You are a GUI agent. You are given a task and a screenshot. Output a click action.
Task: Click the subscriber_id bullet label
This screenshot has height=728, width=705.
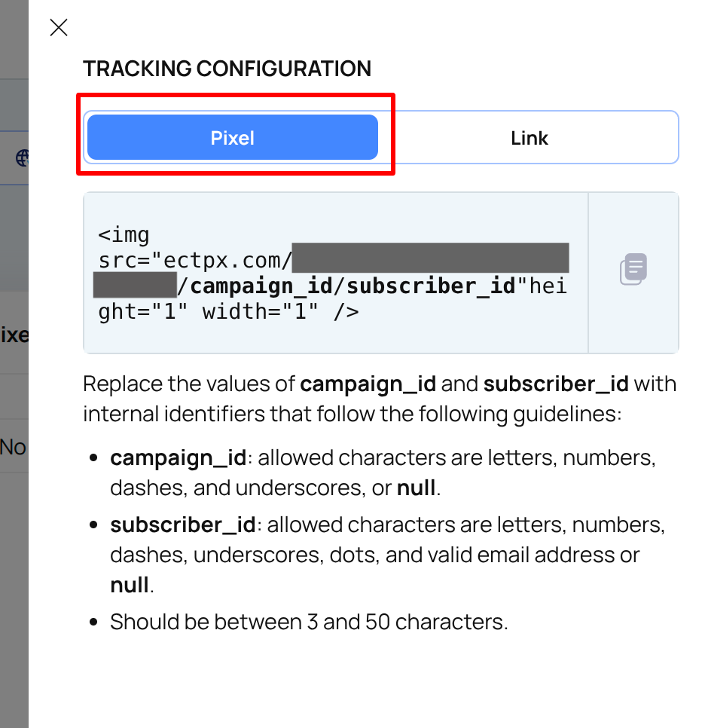click(183, 525)
